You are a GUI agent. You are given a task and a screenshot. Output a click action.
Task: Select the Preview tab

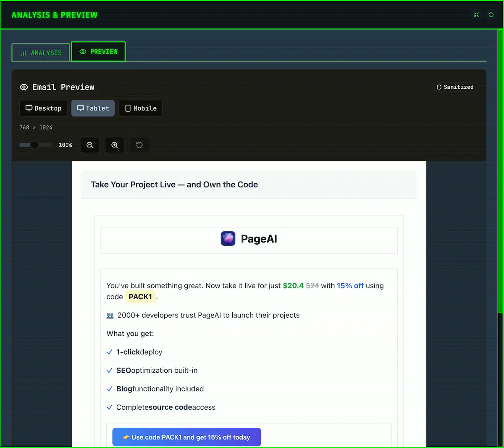(98, 51)
